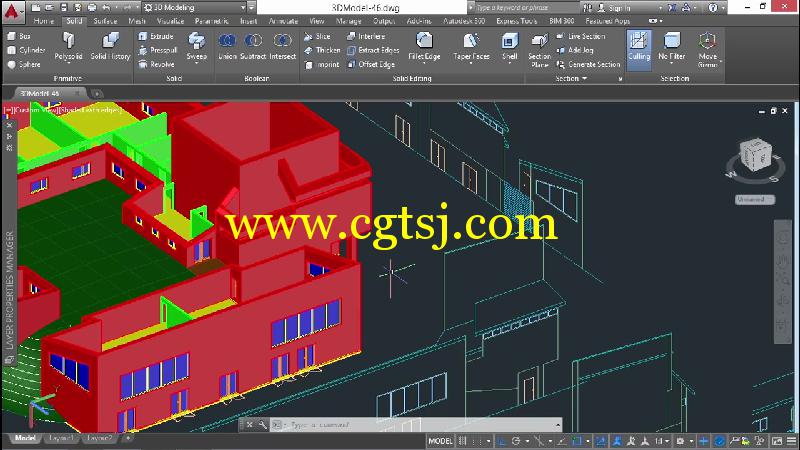Viewport: 800px width, 450px height.
Task: Select the Box primitive tool
Action: tap(19, 36)
